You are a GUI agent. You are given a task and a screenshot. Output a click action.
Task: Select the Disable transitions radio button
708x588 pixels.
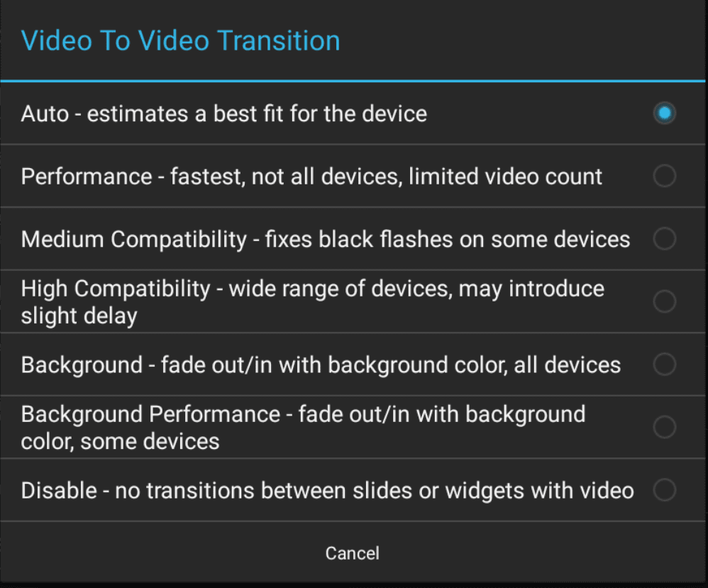[x=665, y=490]
